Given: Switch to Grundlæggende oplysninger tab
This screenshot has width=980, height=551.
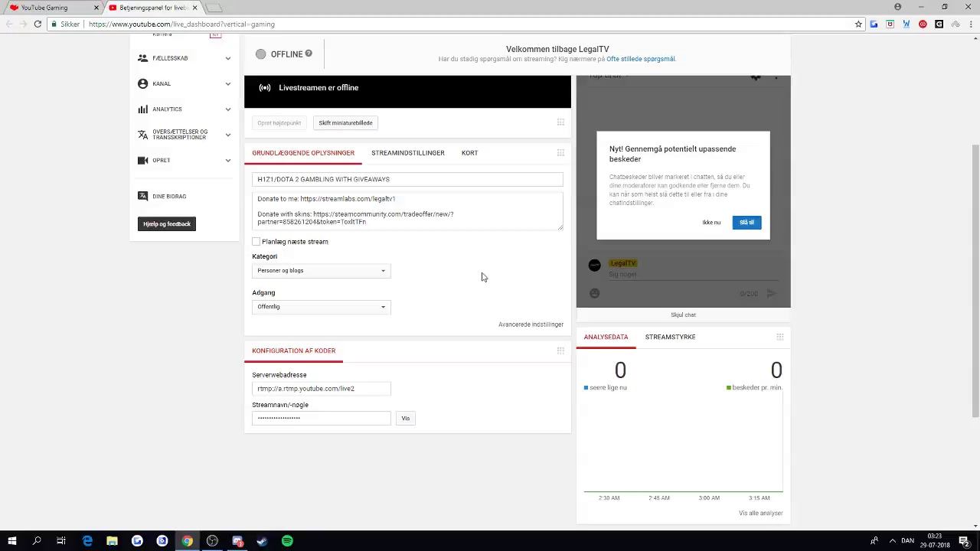Looking at the screenshot, I should [x=303, y=153].
